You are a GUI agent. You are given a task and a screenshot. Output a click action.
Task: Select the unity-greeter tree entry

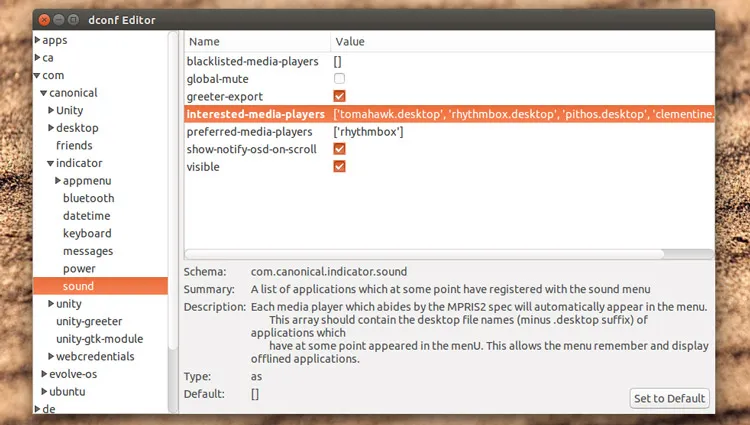click(x=89, y=321)
